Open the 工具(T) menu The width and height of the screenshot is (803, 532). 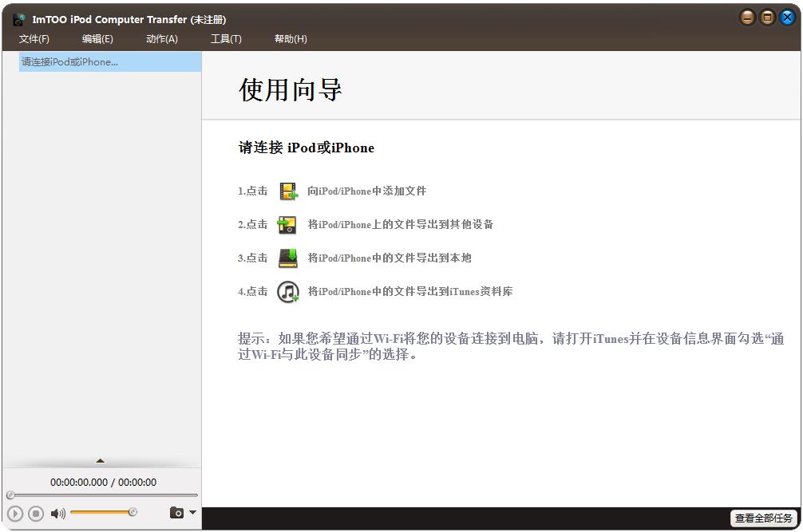(226, 38)
